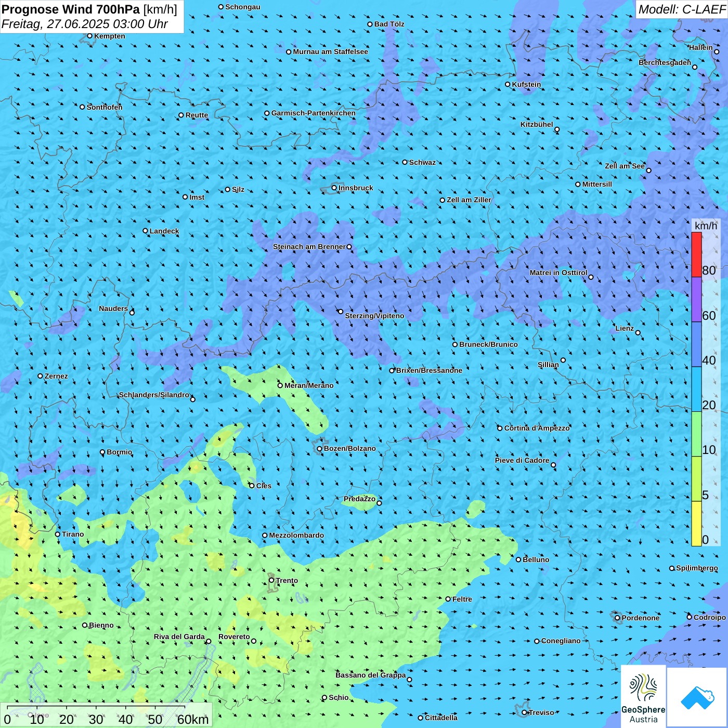Click the 'Kufstein' label
Image resolution: width=728 pixels, height=728 pixels.
[x=526, y=84]
